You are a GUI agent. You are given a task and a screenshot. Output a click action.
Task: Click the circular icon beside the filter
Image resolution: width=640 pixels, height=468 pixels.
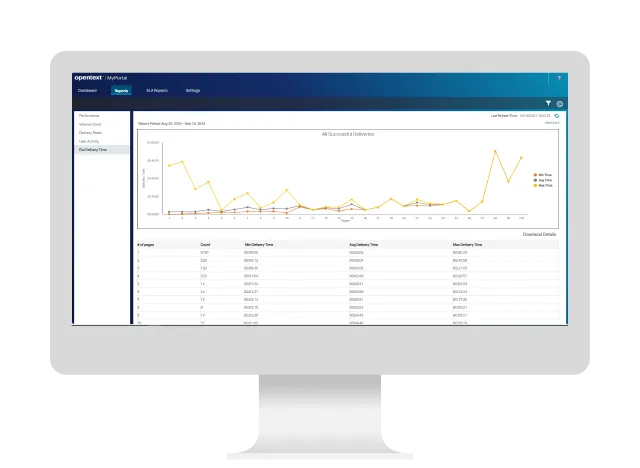pyautogui.click(x=560, y=104)
